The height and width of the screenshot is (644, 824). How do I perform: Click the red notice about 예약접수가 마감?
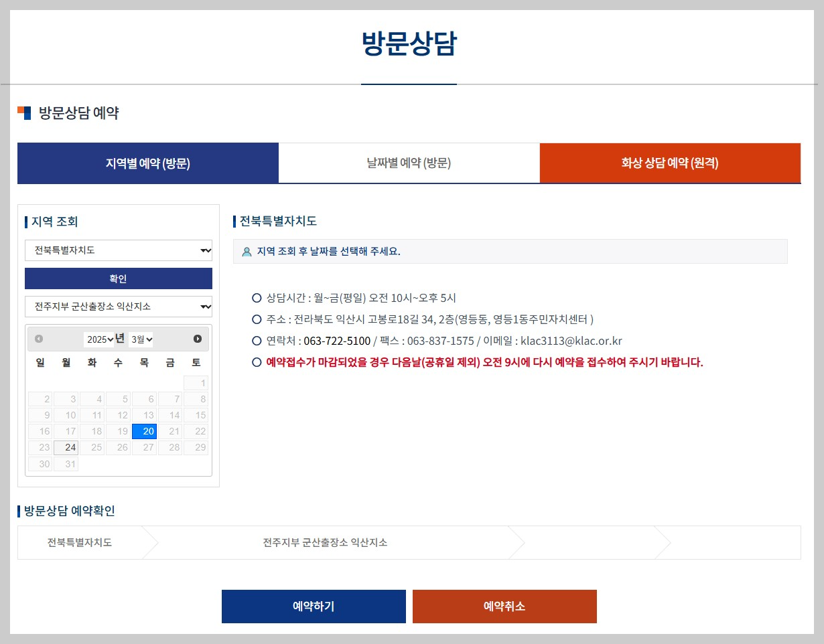click(x=484, y=362)
